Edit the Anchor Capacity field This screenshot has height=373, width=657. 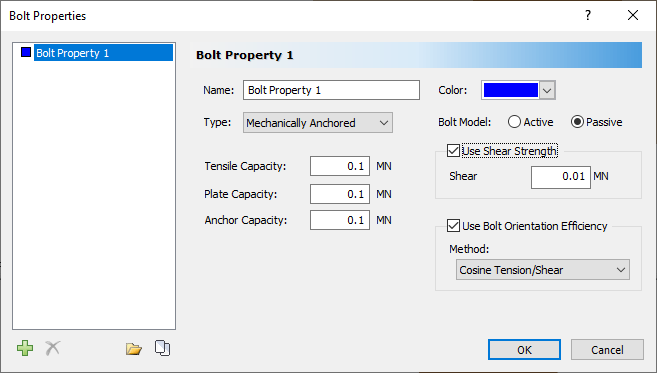(x=340, y=220)
